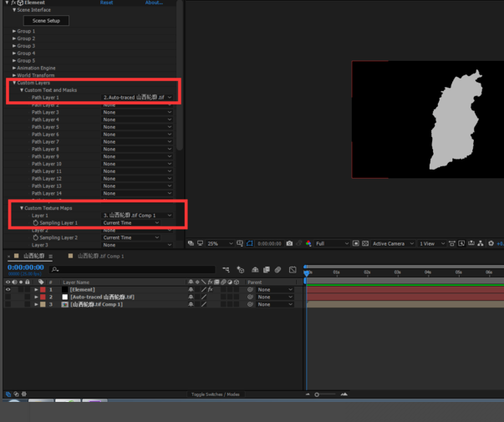Open the 25% magnification dropdown

(x=220, y=243)
